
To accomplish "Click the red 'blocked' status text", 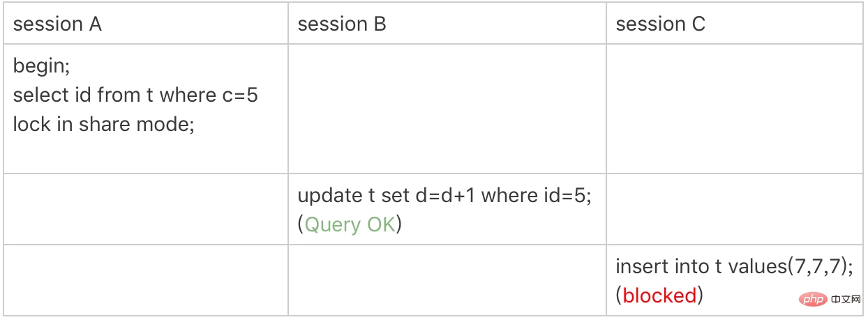I will [x=659, y=296].
